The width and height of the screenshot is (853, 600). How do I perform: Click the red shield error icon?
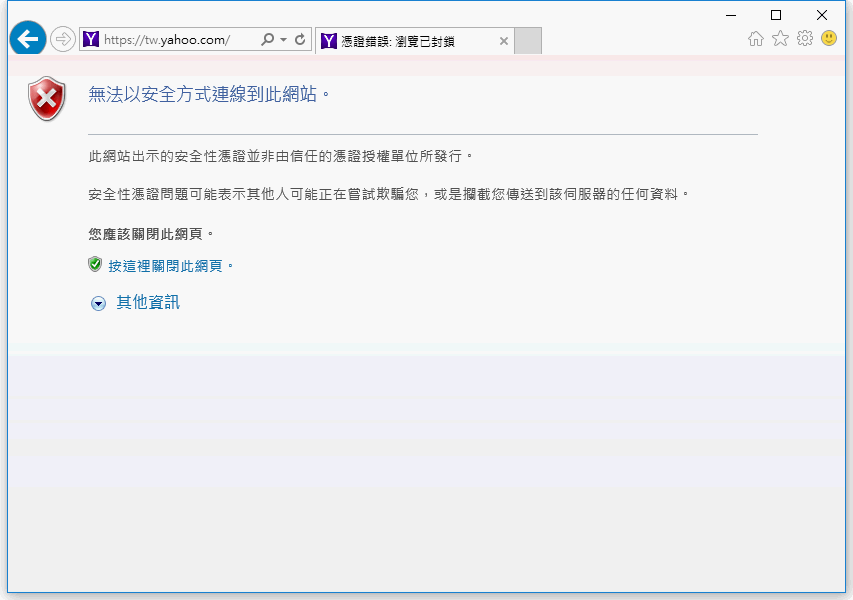[47, 98]
